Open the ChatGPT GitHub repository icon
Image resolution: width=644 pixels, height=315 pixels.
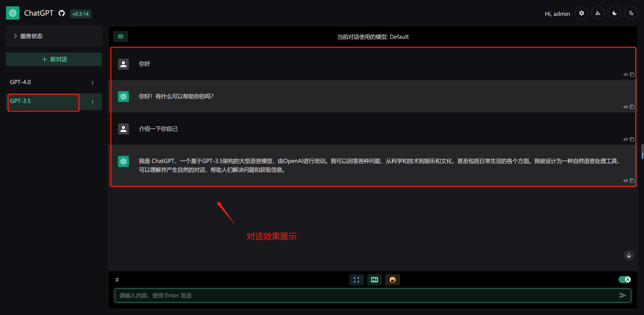click(x=61, y=13)
